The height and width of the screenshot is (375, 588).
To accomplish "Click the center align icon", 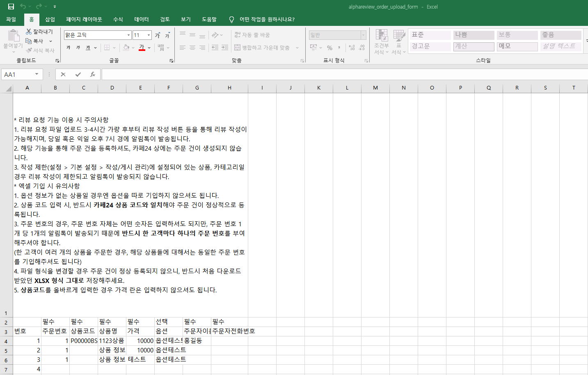I will click(x=192, y=48).
